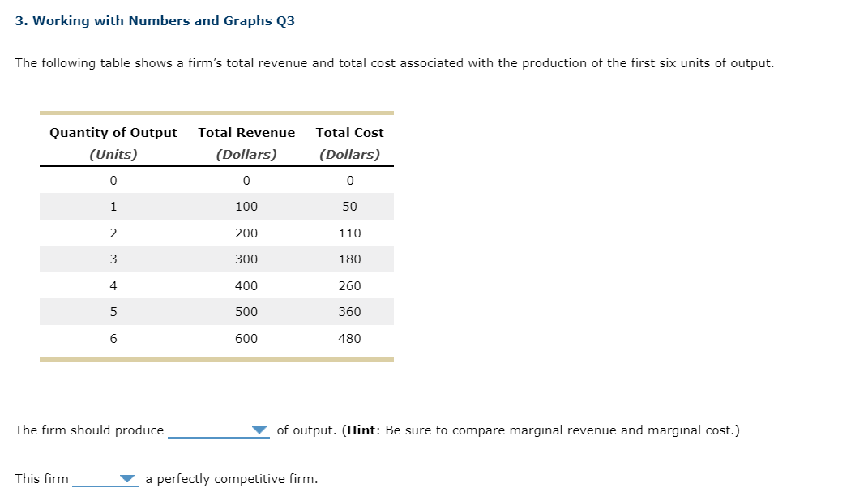Select the shaded row for quantity 1
868x492 pixels.
216,206
